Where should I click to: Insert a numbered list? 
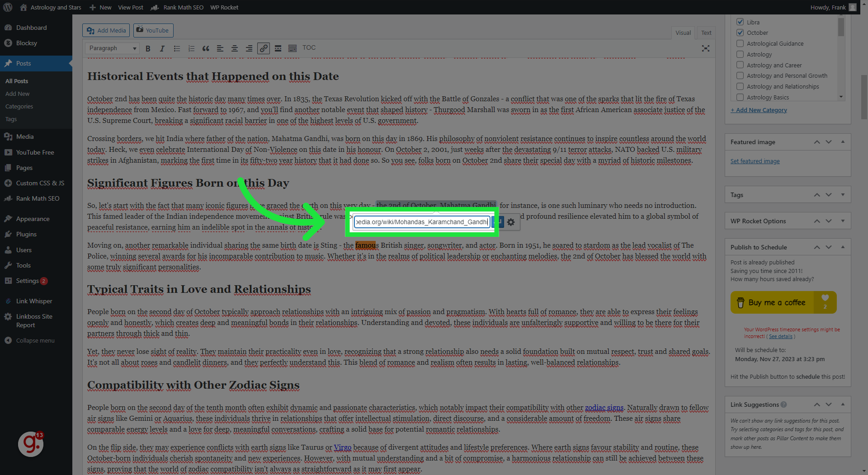pos(191,48)
